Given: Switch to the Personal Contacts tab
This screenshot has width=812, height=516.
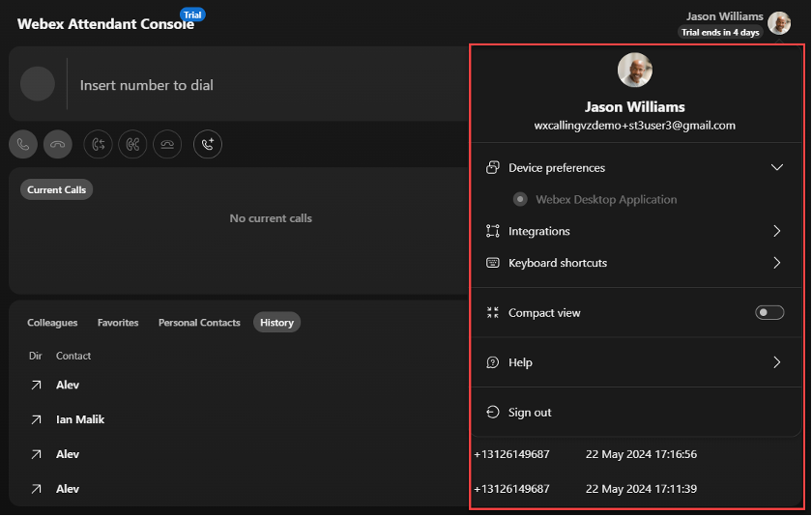Looking at the screenshot, I should click(x=199, y=323).
